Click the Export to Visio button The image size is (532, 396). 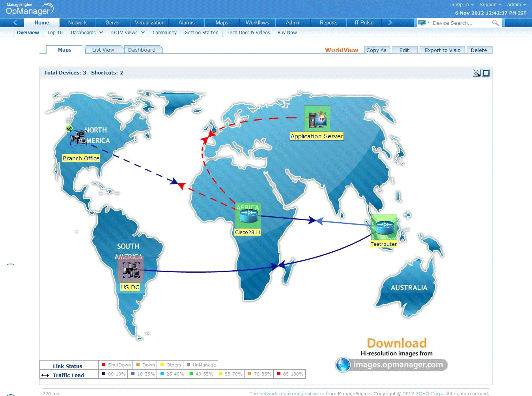(x=442, y=50)
